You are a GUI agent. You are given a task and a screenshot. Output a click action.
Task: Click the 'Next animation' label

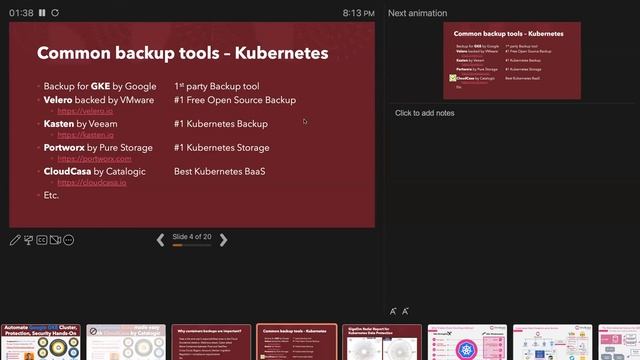pyautogui.click(x=418, y=13)
